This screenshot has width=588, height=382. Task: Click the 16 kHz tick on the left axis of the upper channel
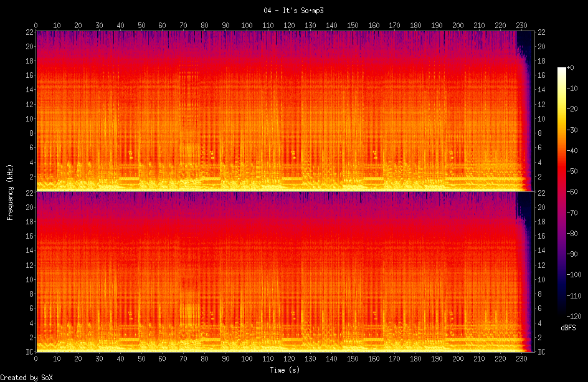coord(29,75)
